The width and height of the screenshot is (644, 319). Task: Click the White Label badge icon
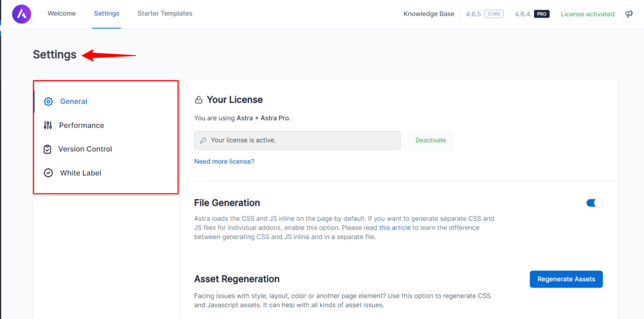[48, 173]
